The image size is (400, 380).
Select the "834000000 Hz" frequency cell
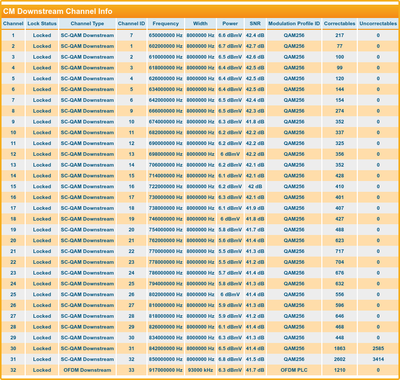pos(166,338)
